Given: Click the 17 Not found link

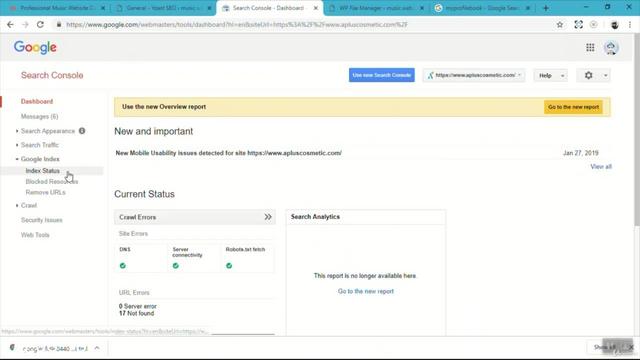Looking at the screenshot, I should pyautogui.click(x=136, y=313).
